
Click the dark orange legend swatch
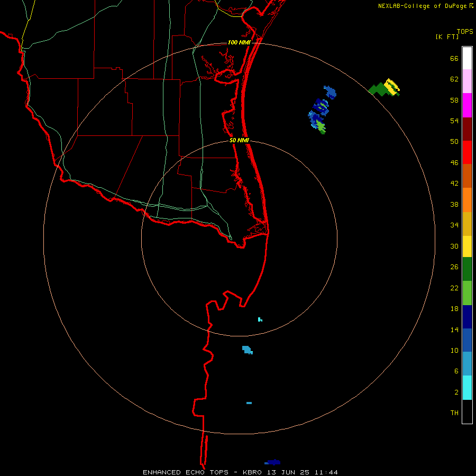(x=467, y=176)
